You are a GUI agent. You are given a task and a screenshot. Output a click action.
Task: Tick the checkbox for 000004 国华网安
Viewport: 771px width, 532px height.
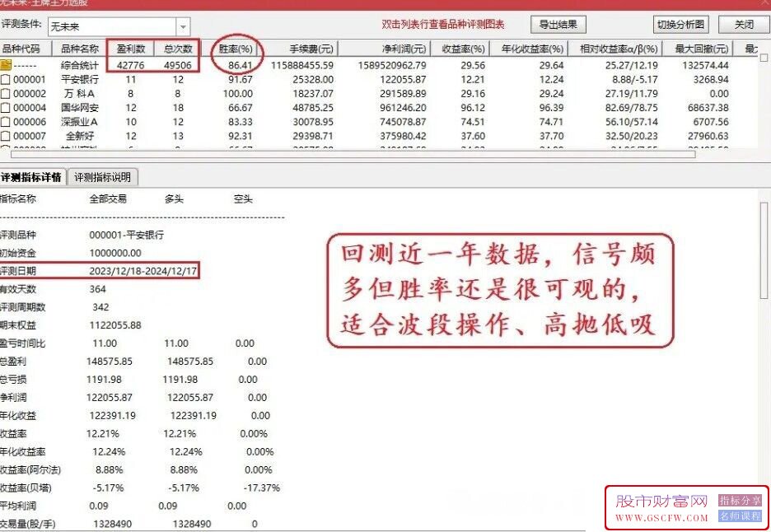(6, 108)
